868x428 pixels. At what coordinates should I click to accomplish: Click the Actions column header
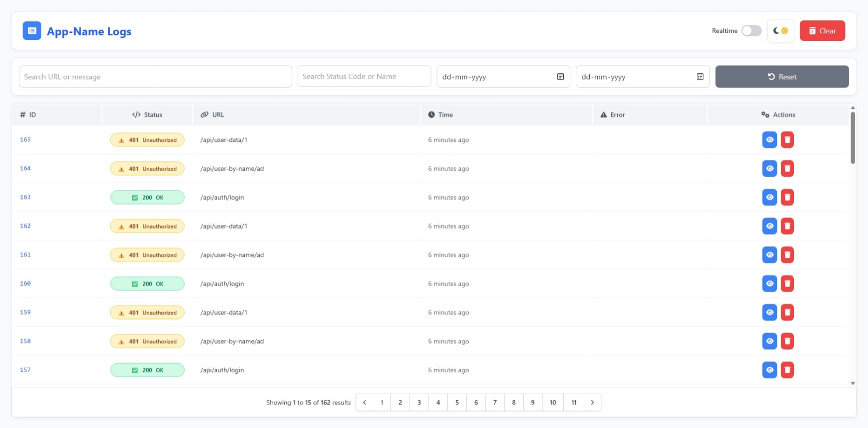[x=778, y=114]
